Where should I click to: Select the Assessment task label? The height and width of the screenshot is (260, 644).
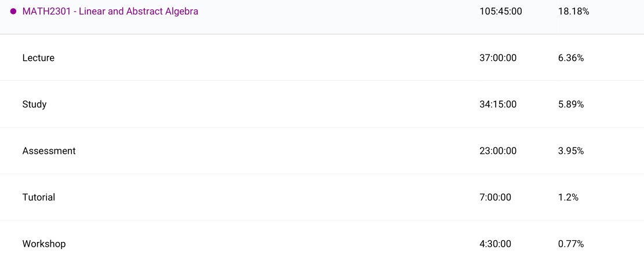click(x=49, y=151)
